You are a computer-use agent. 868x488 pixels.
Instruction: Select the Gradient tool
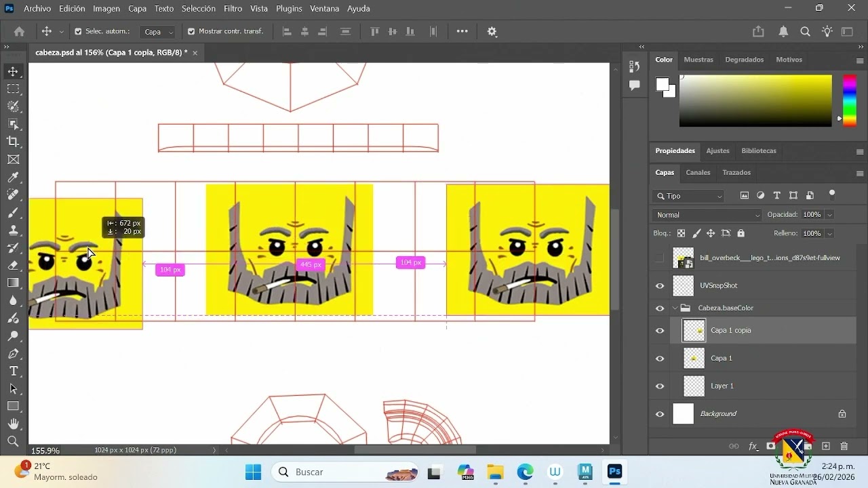13,283
